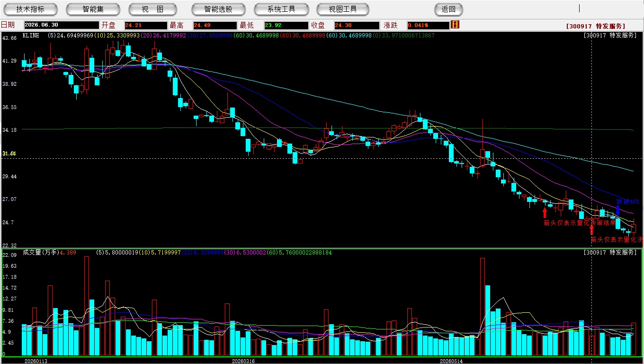Click the red [300917 特发服务] label in header
644x364 pixels.
pyautogui.click(x=595, y=26)
